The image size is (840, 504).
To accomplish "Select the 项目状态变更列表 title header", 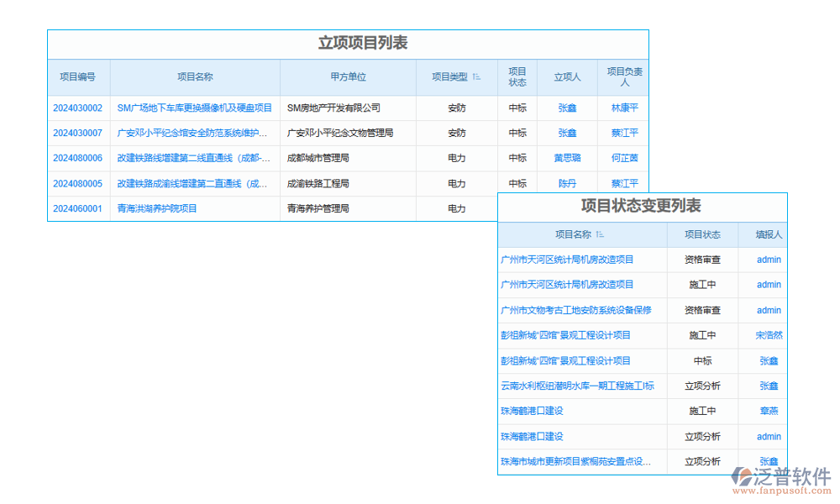I will (642, 205).
